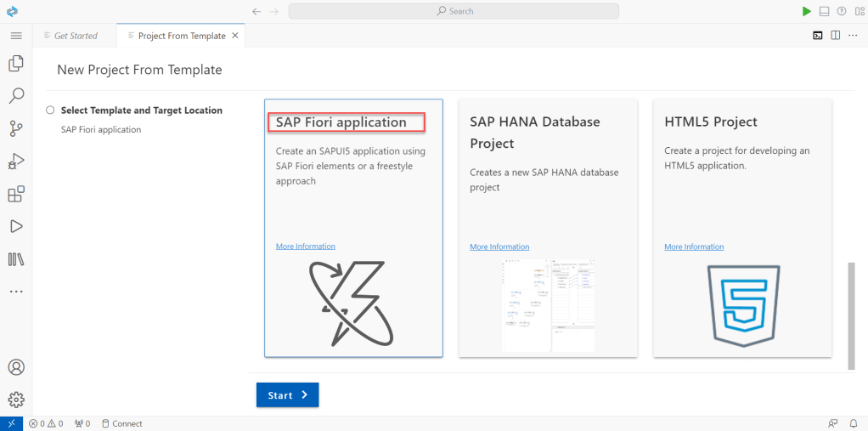Toggle the panel layout icon at top right

pyautogui.click(x=823, y=11)
